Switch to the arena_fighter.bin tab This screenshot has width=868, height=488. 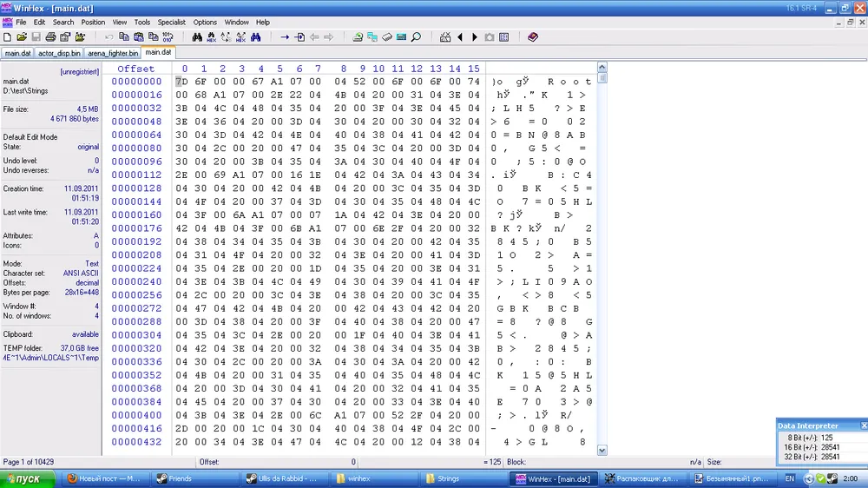tap(113, 53)
